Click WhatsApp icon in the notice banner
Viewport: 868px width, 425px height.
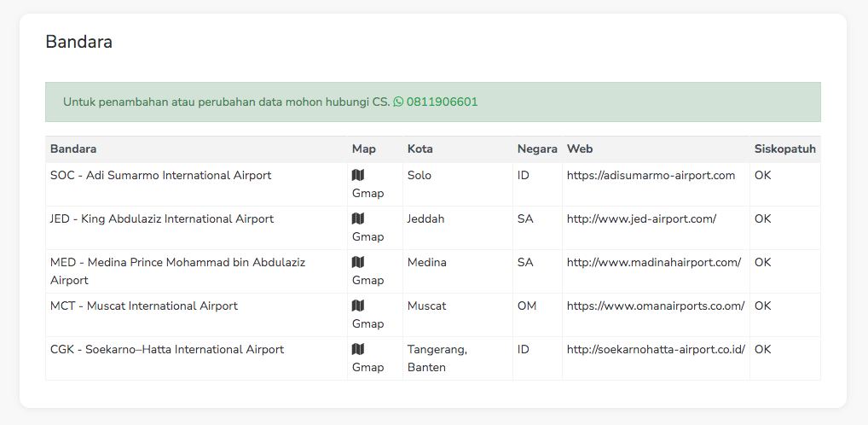point(398,102)
